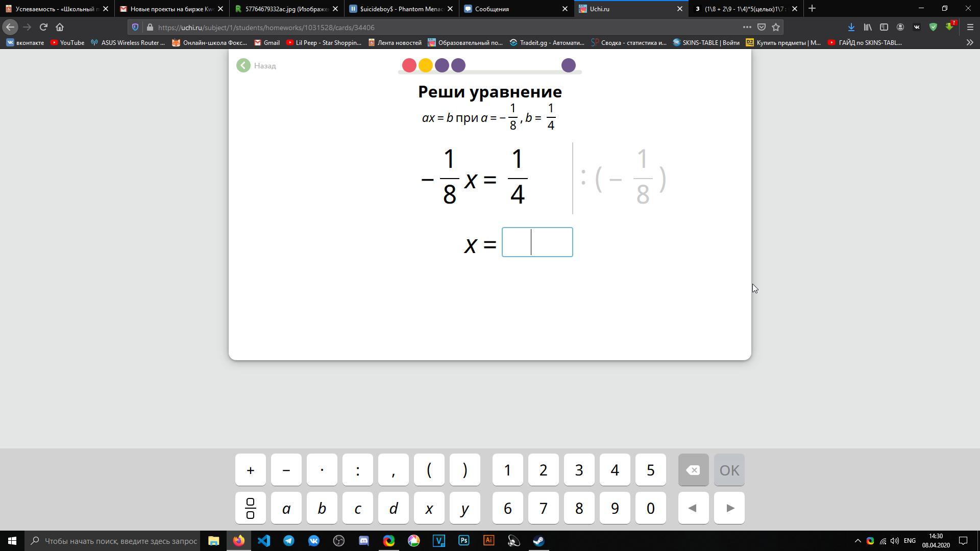The height and width of the screenshot is (551, 980).
Task: Open the Firefox hamburger menu
Action: coord(970,27)
